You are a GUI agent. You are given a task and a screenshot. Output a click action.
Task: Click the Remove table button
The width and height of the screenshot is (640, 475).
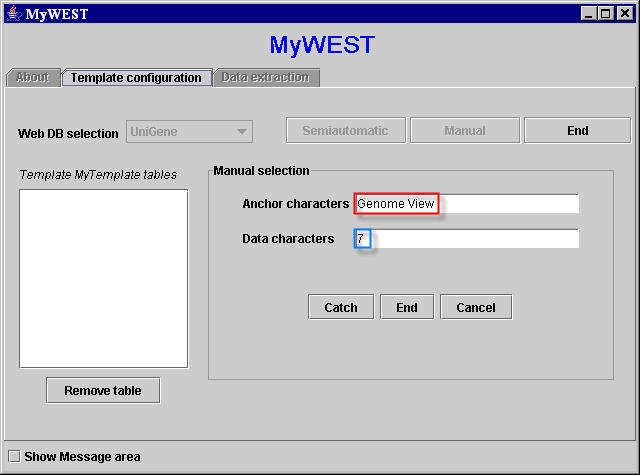[x=103, y=391]
